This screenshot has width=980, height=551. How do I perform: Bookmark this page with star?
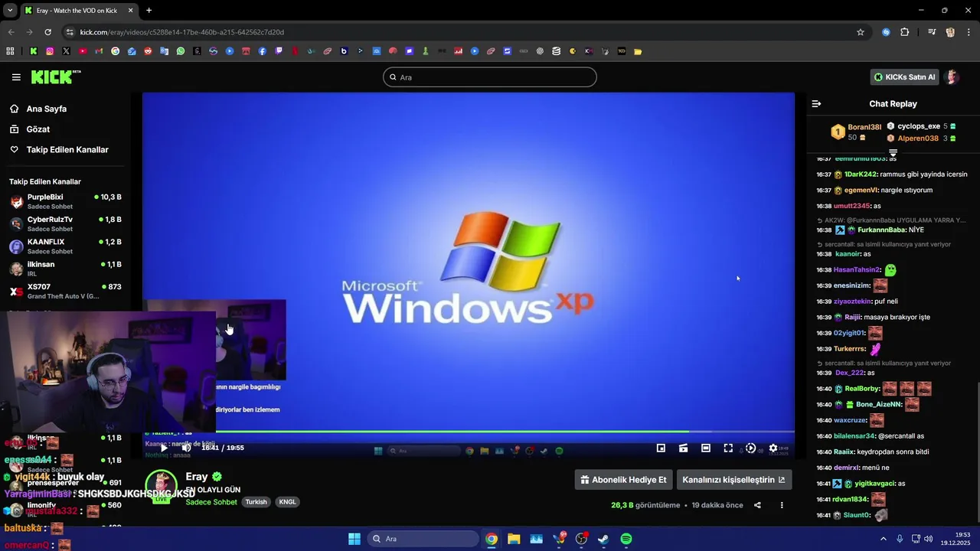point(861,32)
